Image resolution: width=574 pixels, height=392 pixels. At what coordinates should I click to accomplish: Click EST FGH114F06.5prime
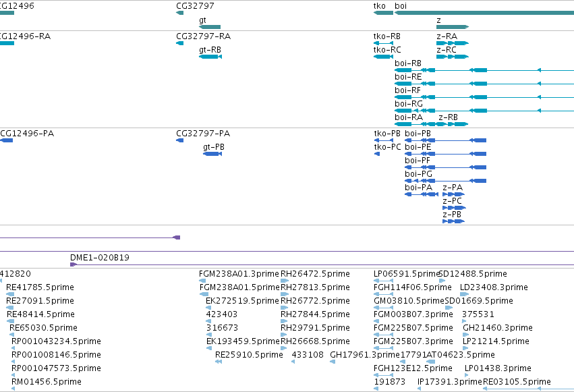[383, 294]
